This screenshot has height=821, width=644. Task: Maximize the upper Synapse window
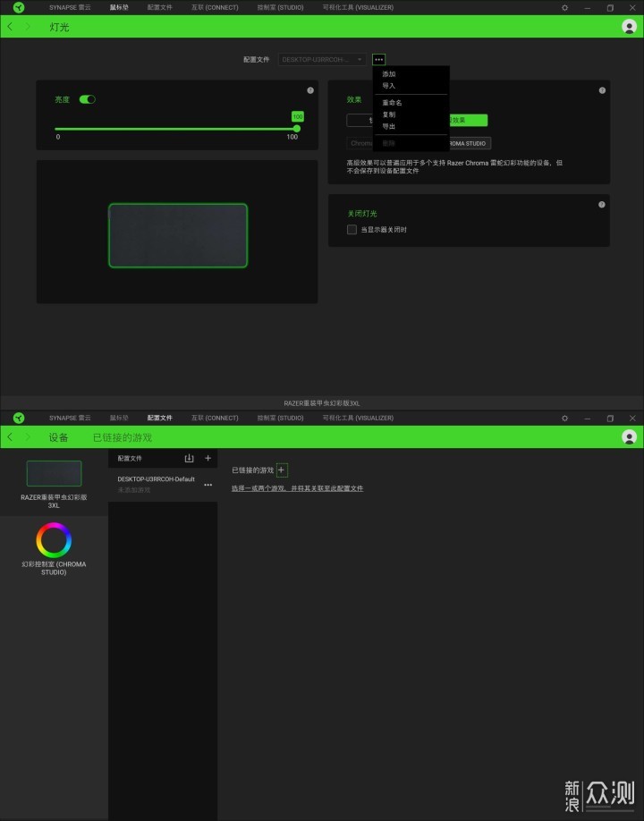610,8
